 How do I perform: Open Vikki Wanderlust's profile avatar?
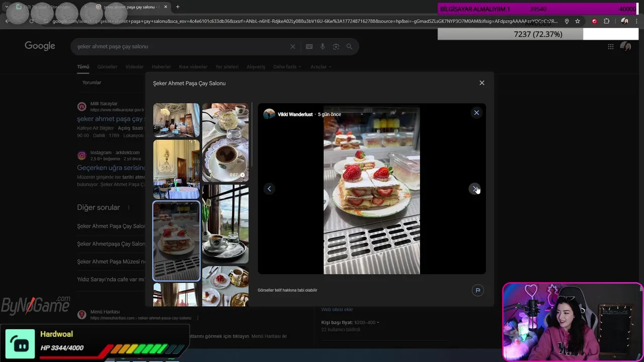tap(269, 114)
